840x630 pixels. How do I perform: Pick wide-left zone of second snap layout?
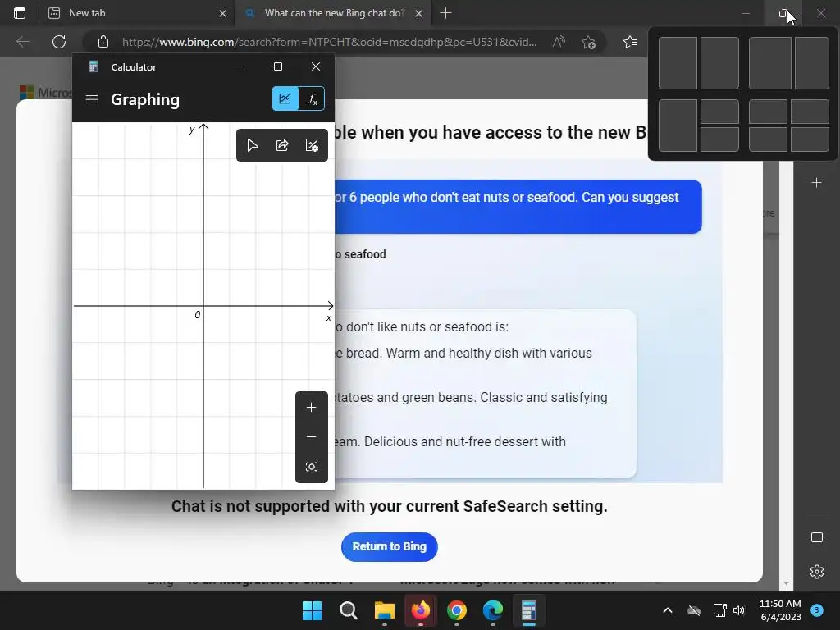[769, 63]
